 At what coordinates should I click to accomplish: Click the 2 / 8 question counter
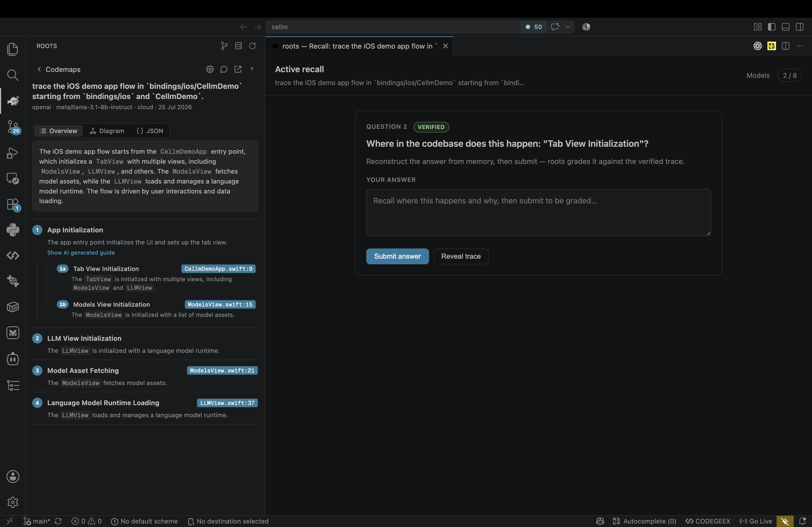click(789, 75)
